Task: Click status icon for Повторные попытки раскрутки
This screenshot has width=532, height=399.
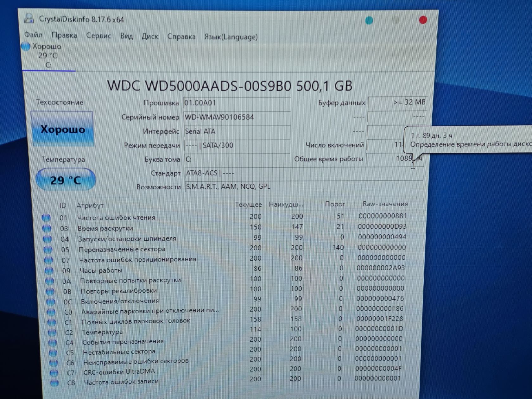Action: pos(49,281)
